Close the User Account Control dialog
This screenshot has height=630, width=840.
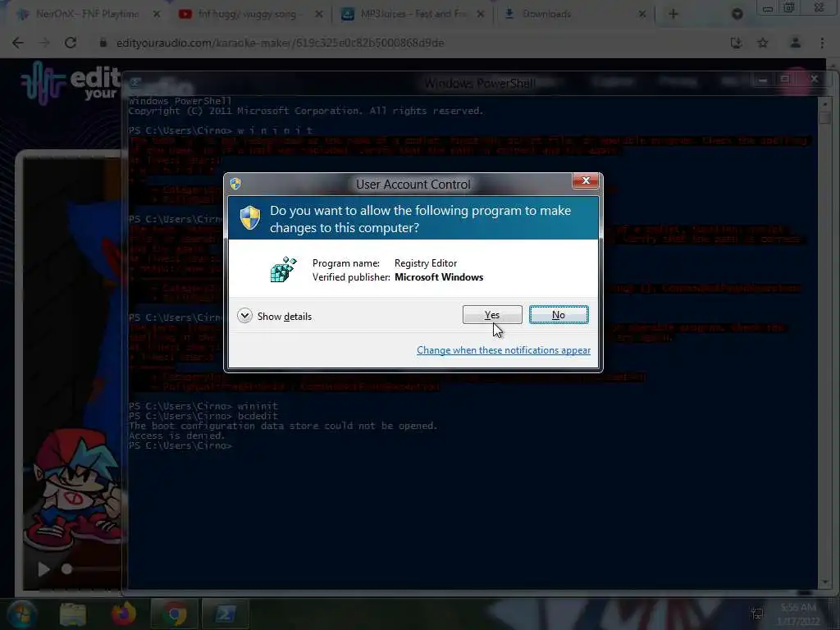586,181
